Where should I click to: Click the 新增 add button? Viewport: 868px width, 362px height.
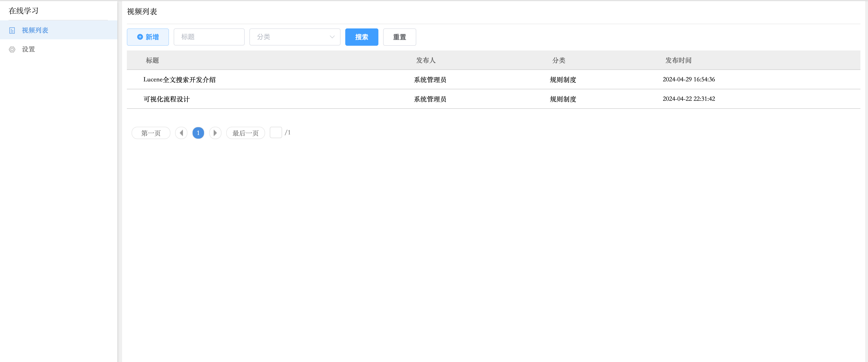[148, 37]
